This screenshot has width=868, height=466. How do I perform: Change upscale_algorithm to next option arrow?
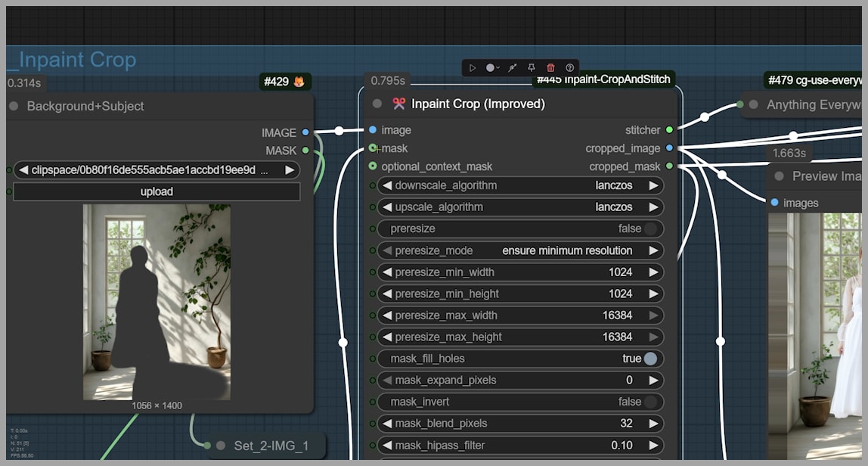click(x=654, y=207)
